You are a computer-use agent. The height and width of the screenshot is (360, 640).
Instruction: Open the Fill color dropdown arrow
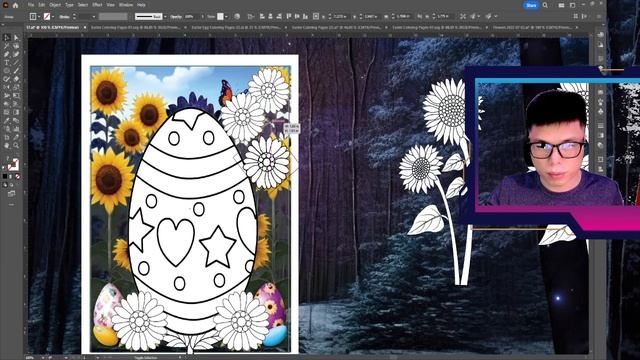pos(39,16)
